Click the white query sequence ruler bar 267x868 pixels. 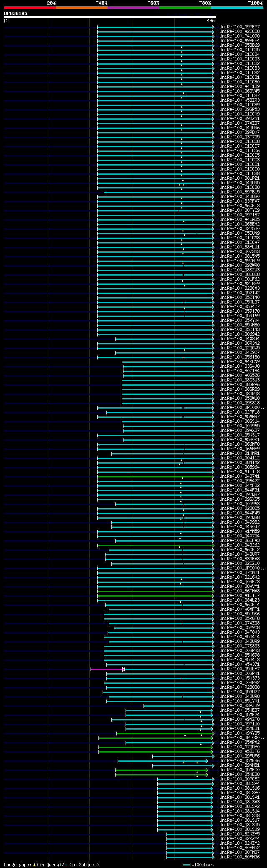coord(110,17)
